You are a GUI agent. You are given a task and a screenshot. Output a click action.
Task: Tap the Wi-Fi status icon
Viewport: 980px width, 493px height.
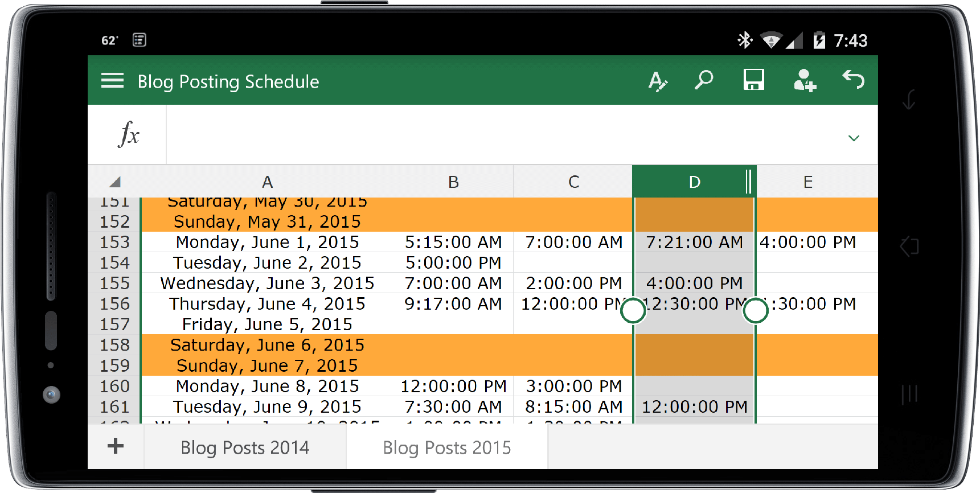(770, 40)
